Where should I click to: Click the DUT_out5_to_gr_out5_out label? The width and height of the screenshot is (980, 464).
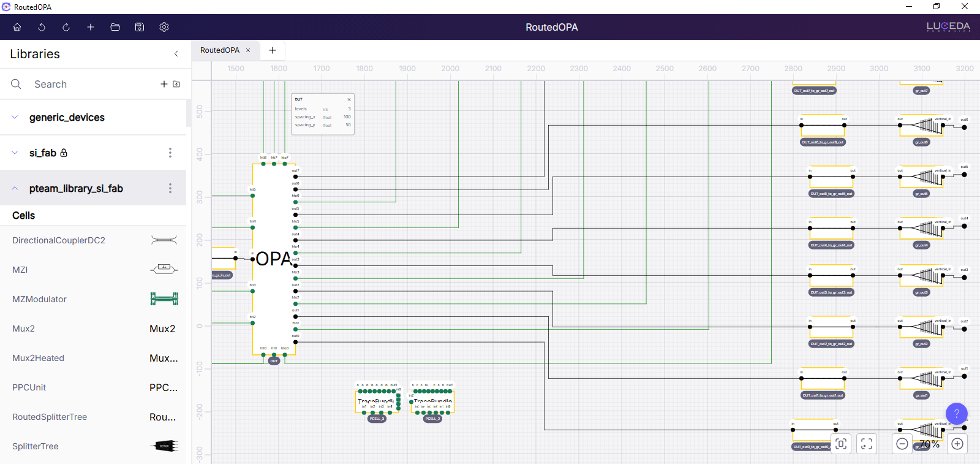point(831,194)
